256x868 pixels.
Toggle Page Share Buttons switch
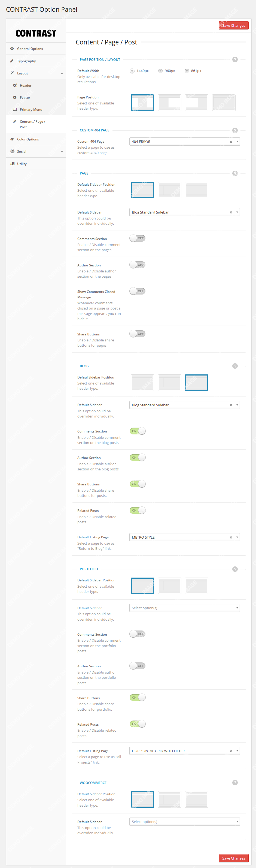(138, 334)
